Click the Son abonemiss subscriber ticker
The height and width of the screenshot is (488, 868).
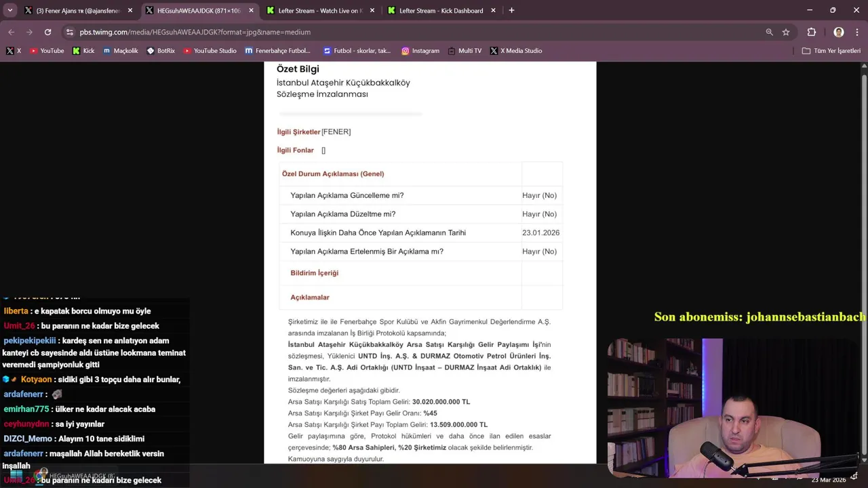click(760, 317)
